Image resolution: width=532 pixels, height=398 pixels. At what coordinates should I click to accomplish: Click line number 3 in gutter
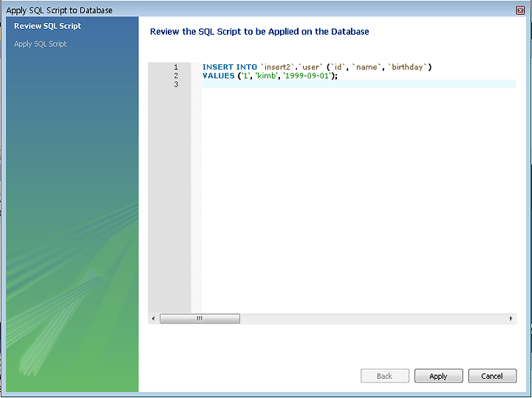tap(176, 84)
